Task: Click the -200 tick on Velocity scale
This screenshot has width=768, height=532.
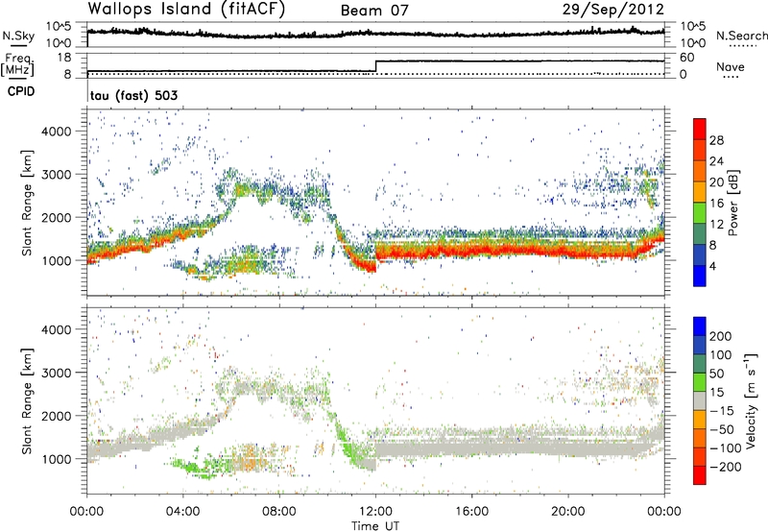Action: (x=726, y=467)
